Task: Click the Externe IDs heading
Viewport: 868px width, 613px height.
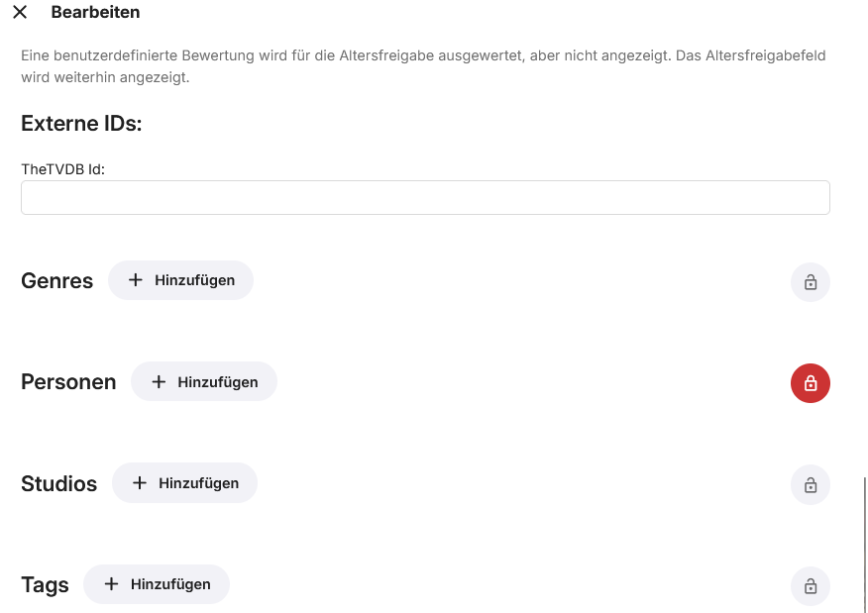Action: click(81, 124)
